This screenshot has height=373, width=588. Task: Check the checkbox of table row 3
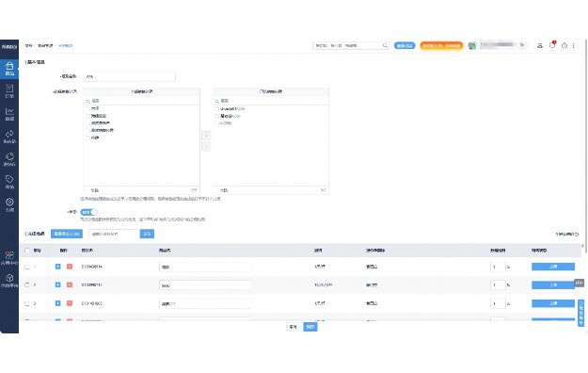(27, 303)
